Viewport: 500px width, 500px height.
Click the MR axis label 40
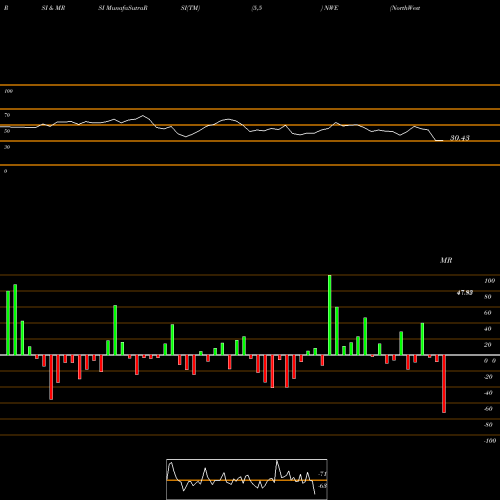(x=488, y=329)
